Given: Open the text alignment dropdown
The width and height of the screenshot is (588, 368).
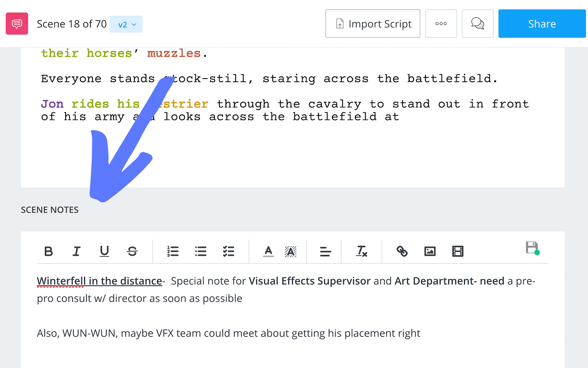Looking at the screenshot, I should point(325,252).
